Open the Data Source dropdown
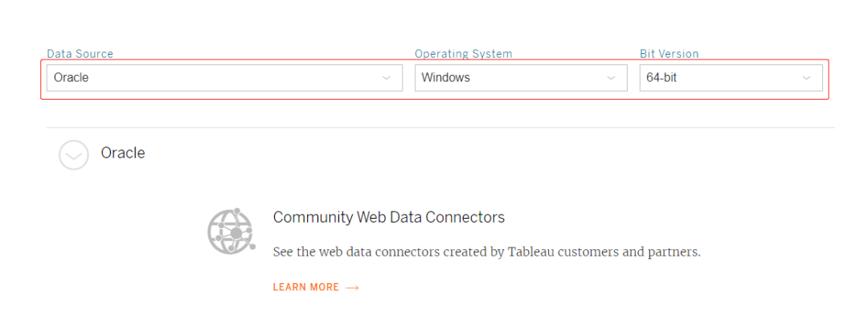 pos(224,78)
